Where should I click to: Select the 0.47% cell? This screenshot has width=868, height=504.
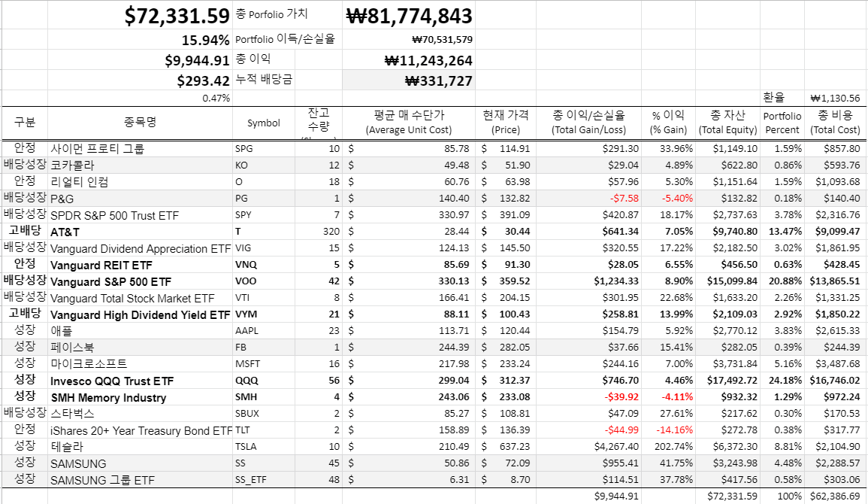[140, 98]
